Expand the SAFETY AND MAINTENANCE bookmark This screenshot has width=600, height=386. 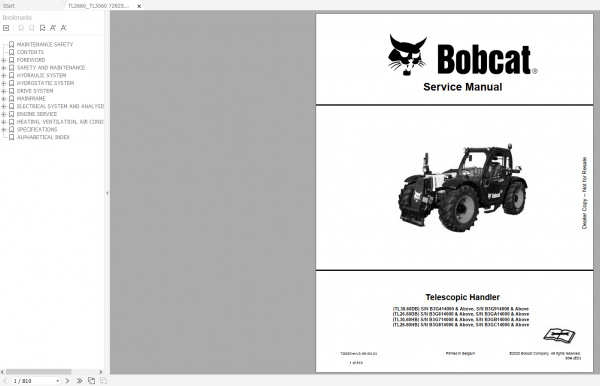(x=3, y=68)
